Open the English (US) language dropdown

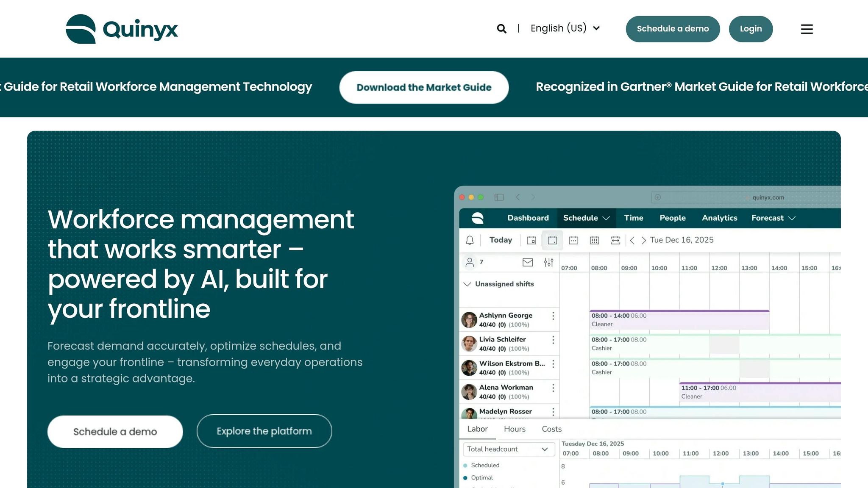click(x=565, y=28)
